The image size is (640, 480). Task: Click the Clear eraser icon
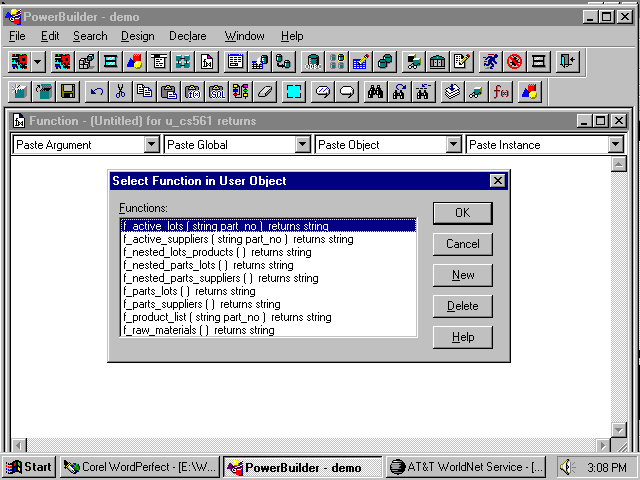pos(265,92)
